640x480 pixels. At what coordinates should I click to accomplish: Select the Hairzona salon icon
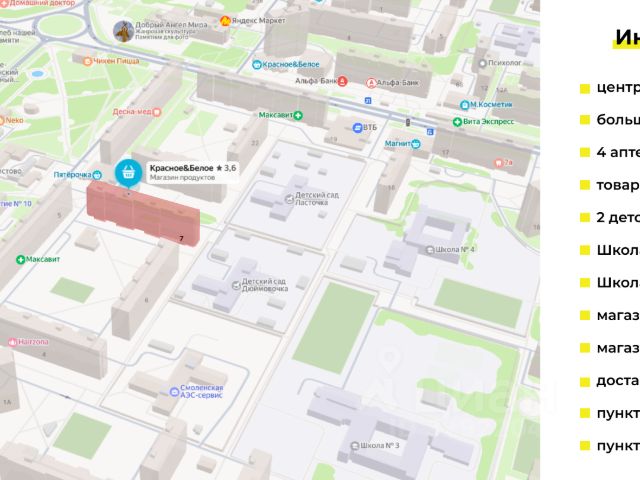point(13,342)
